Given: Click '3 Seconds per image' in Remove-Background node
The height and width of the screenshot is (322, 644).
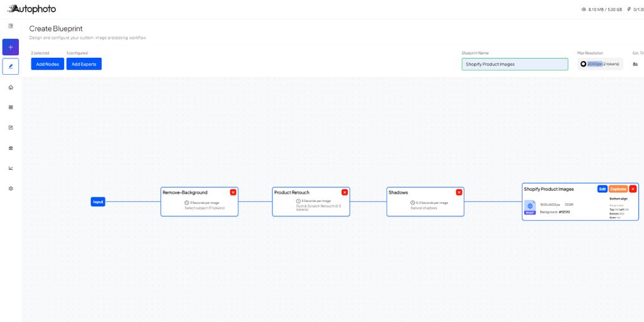Looking at the screenshot, I should pyautogui.click(x=204, y=203).
